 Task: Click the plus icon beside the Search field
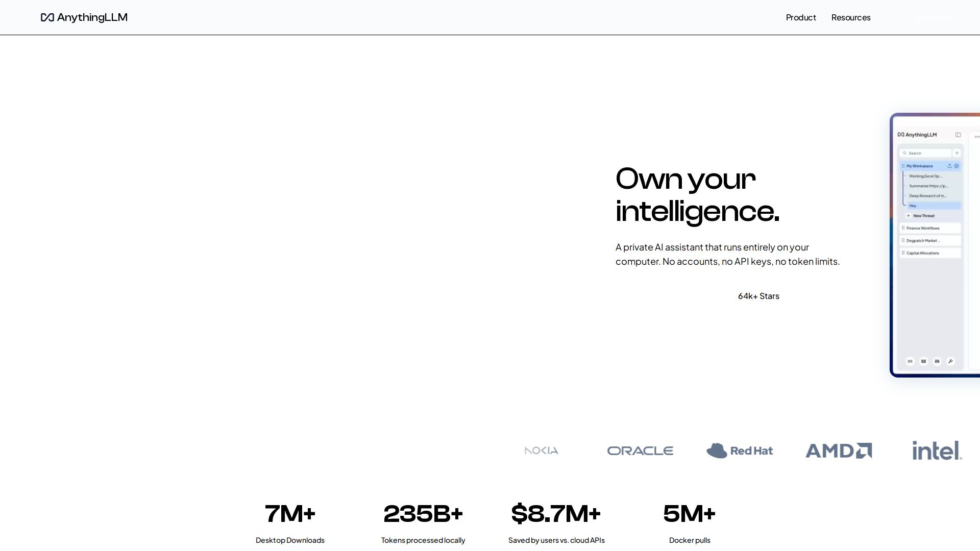coord(957,153)
